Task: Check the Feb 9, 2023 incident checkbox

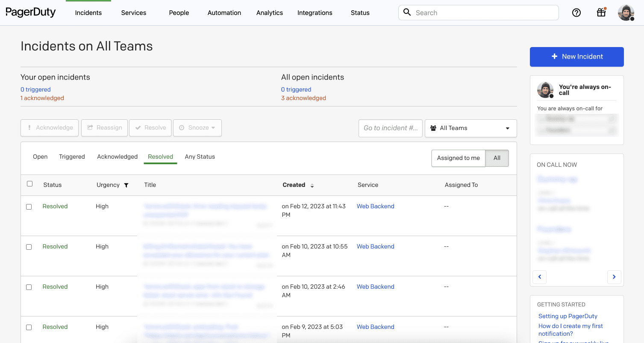Action: pyautogui.click(x=29, y=327)
